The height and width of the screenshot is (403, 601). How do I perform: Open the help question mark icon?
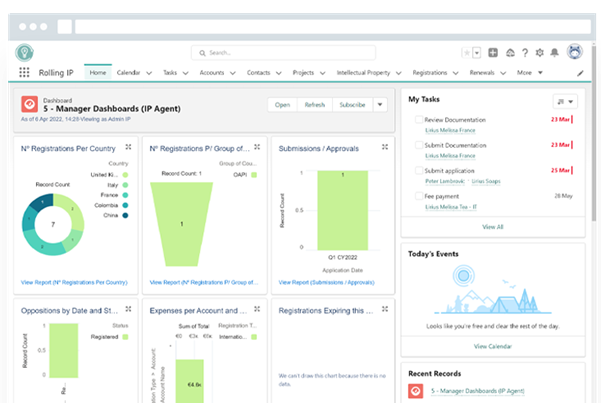click(525, 53)
